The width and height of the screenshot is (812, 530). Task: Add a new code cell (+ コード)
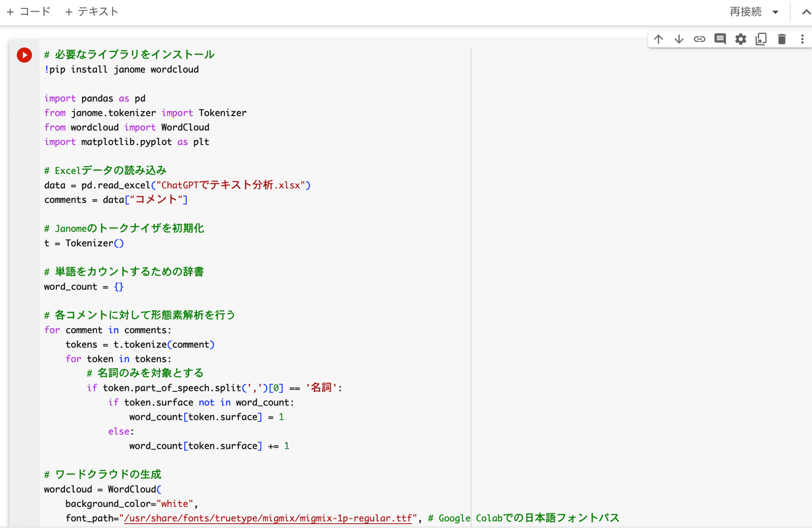pos(28,12)
